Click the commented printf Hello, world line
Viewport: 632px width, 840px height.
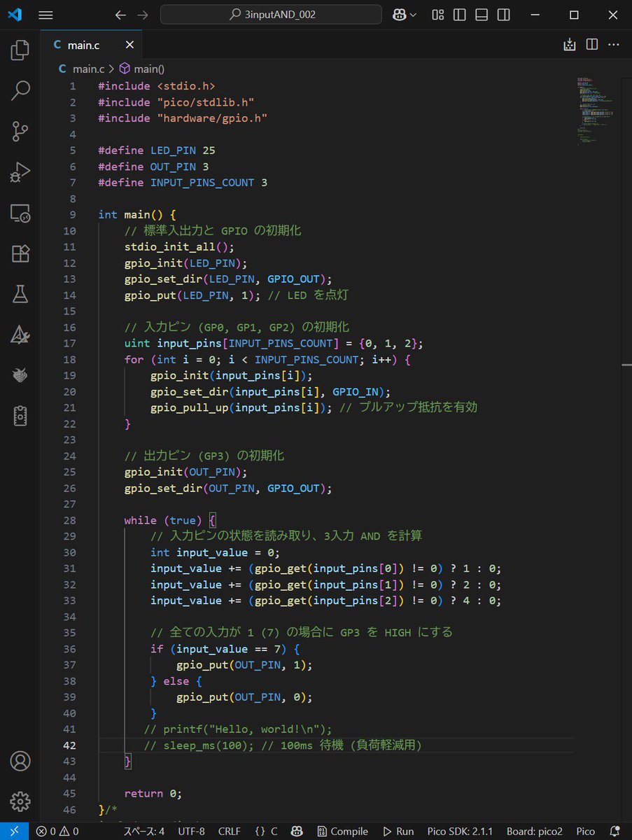238,729
